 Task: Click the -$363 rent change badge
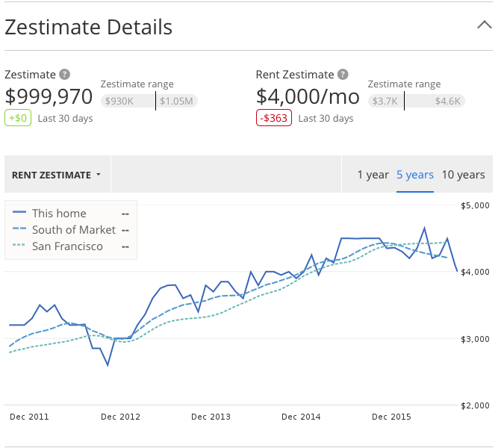274,118
